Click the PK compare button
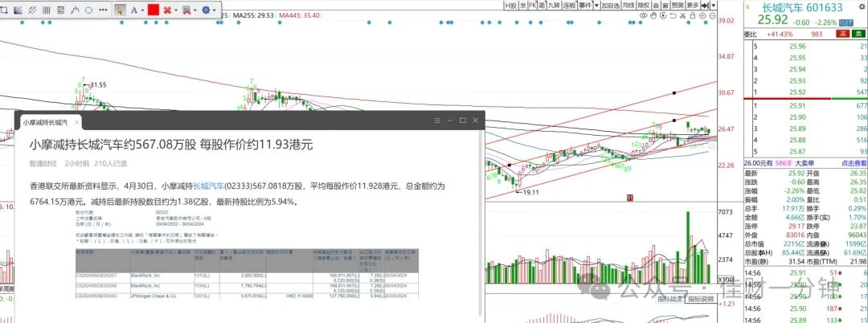Viewport: 868px width, 323px height. pos(533,6)
